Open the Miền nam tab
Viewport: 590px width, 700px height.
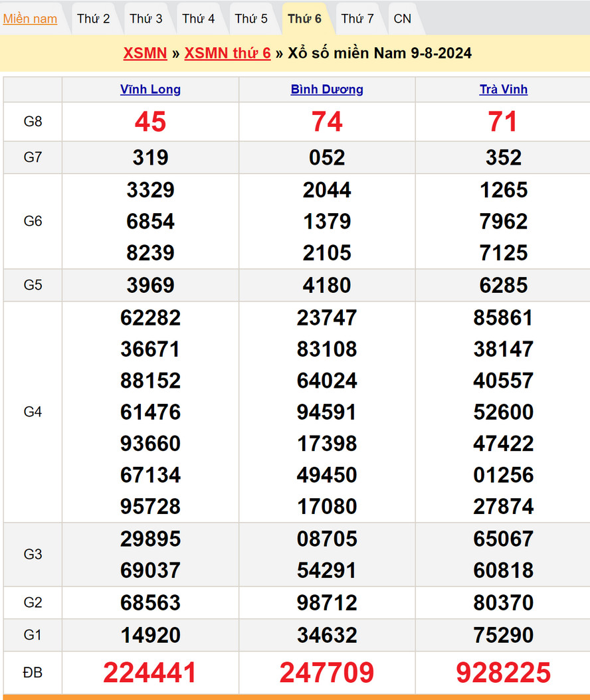(x=30, y=19)
